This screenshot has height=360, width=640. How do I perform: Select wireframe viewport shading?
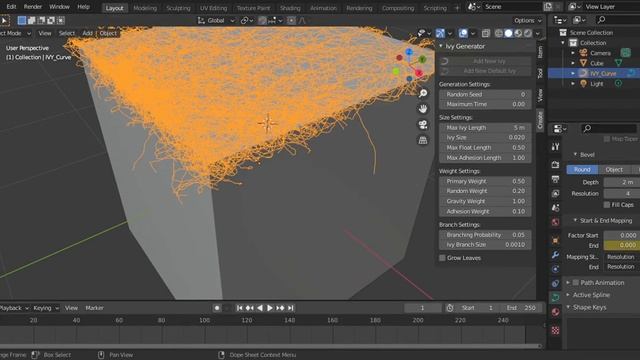(x=499, y=33)
